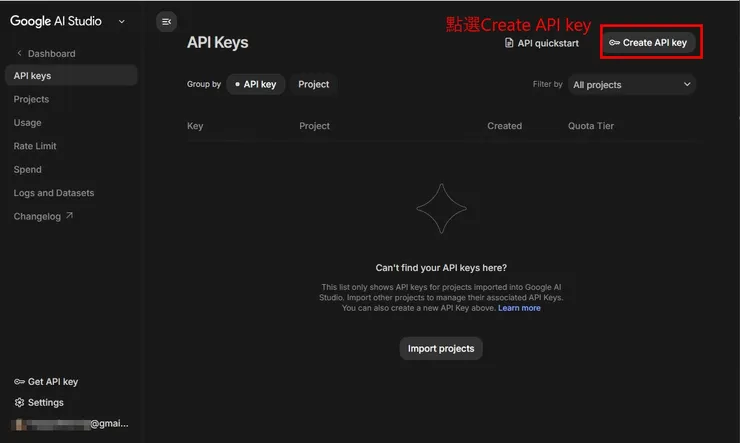
Task: Open Projects in the sidebar
Action: 31,99
